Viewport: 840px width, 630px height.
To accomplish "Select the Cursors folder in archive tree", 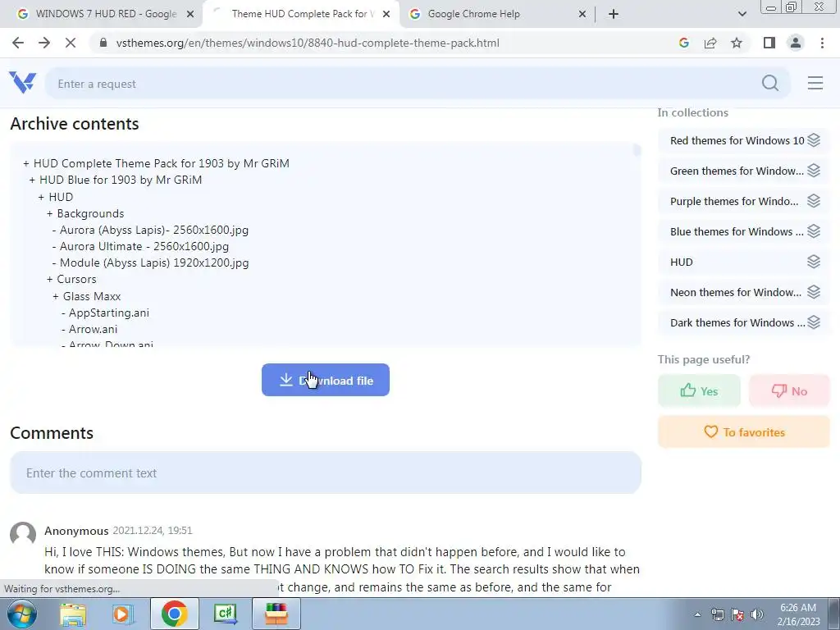I will click(x=76, y=279).
